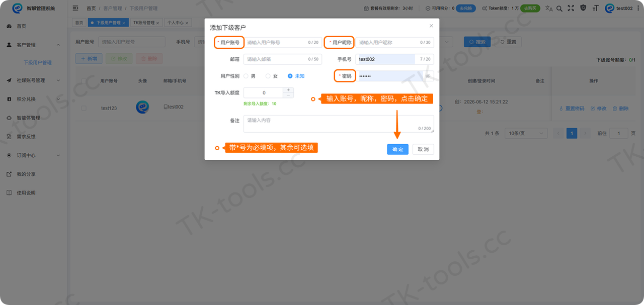Click the 备注 textarea
The width and height of the screenshot is (644, 305).
click(339, 124)
